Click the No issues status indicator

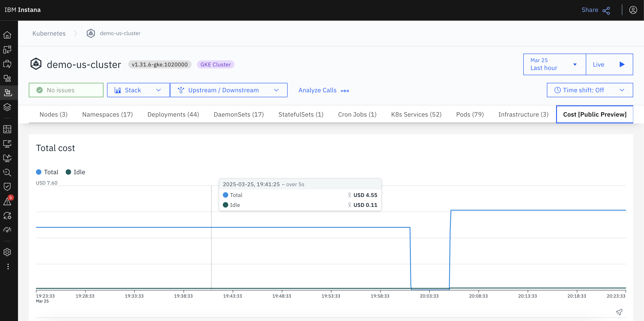[66, 90]
